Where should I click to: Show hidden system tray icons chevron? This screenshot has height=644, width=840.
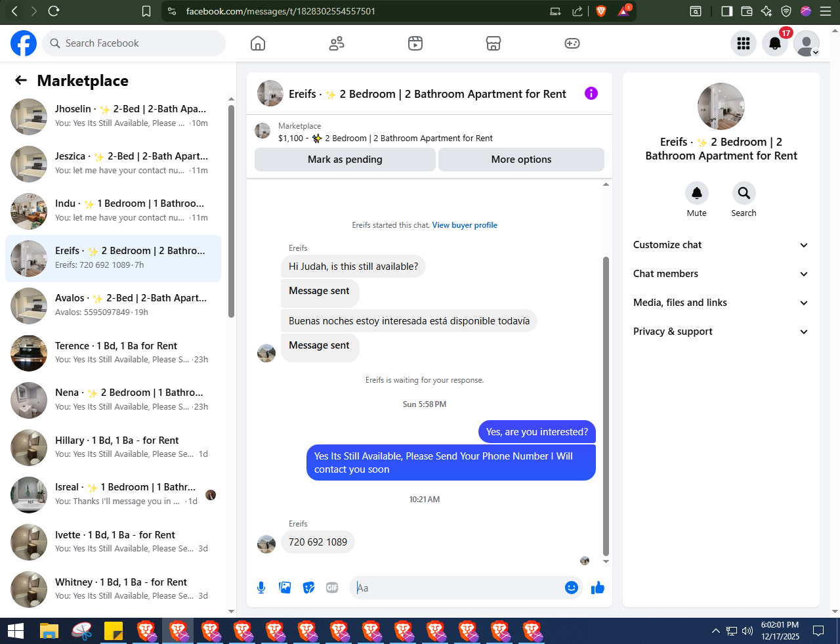pos(715,632)
